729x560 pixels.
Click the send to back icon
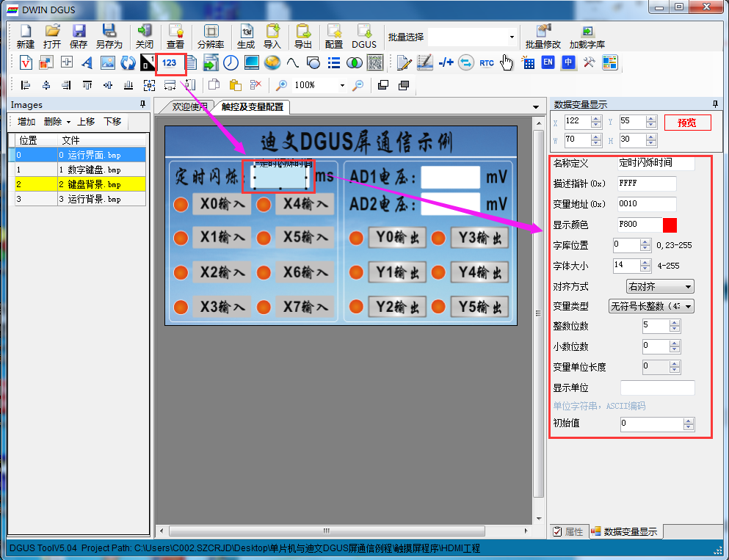tap(404, 85)
